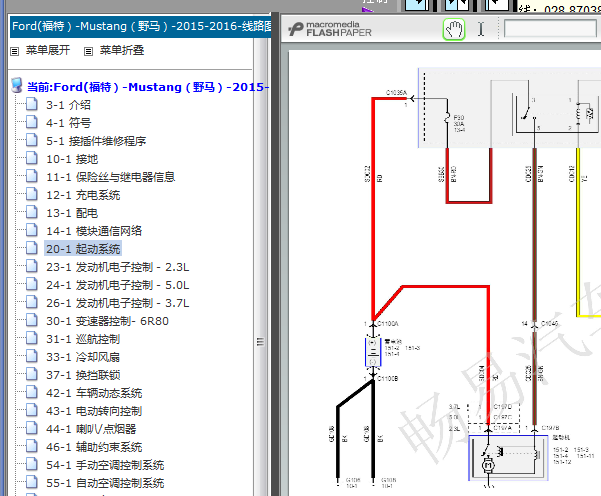Click the 菜单折叠 list icon
The image size is (601, 496).
point(88,51)
